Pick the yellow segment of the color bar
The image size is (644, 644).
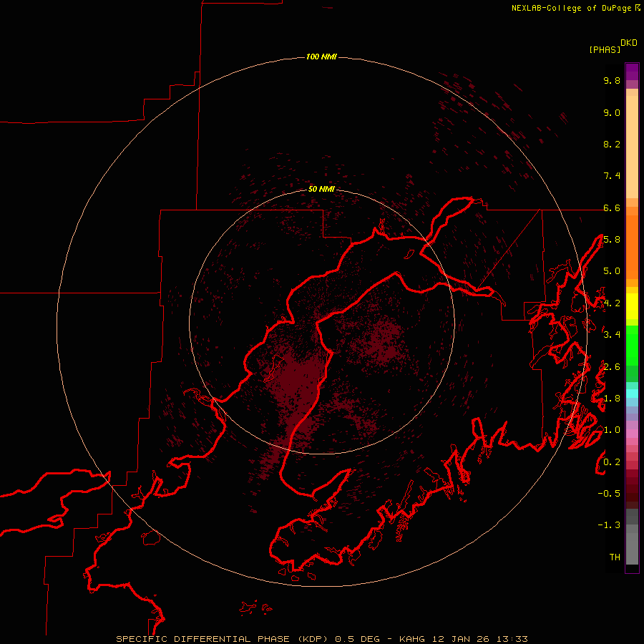tap(632, 306)
